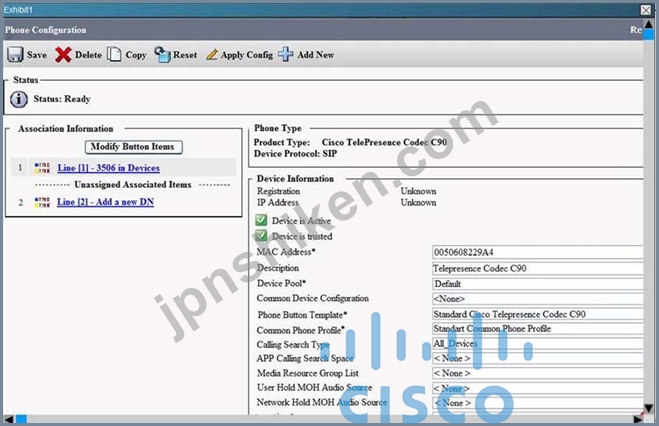The image size is (659, 426).
Task: Click the Apply Config pencil icon
Action: tap(212, 55)
